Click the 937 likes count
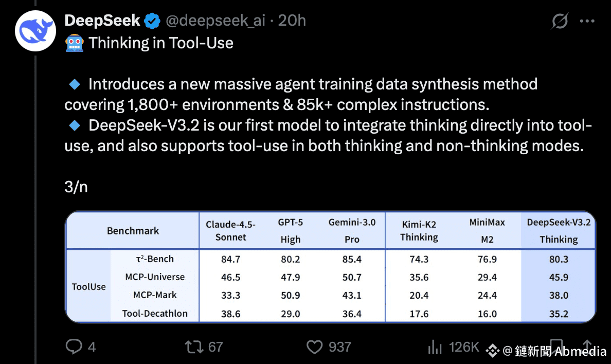This screenshot has width=611, height=364. point(340,347)
